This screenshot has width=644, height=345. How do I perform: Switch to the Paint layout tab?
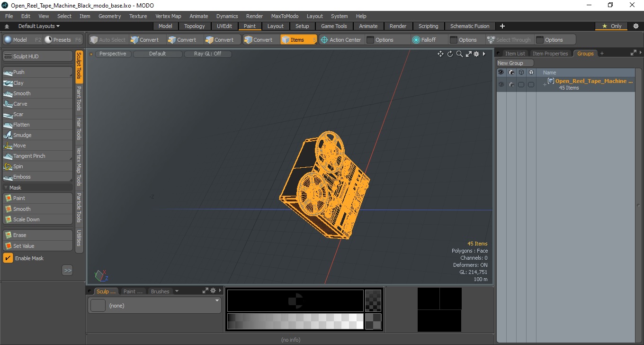(250, 26)
